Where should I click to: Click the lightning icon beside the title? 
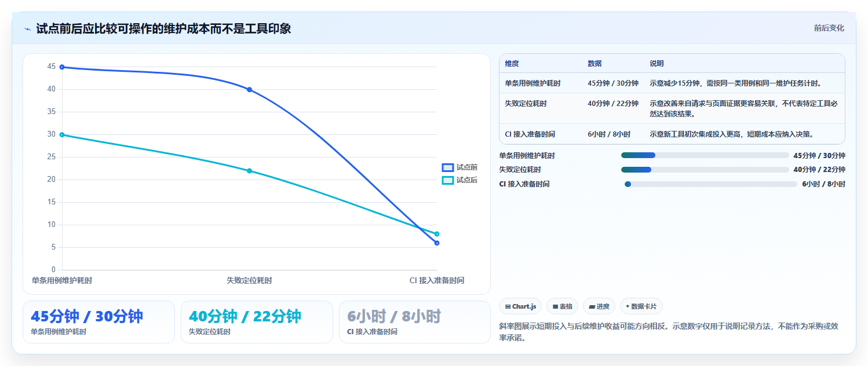(27, 29)
